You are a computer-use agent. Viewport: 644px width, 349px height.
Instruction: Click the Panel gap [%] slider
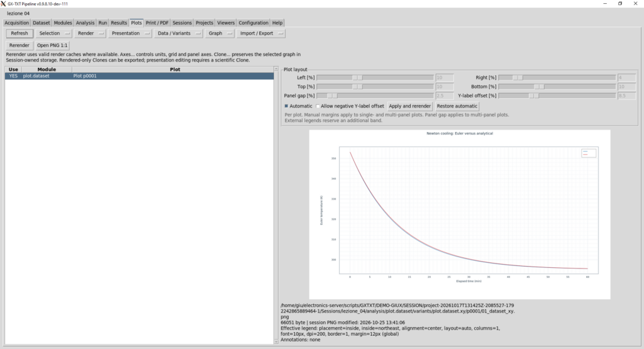[x=375, y=96]
